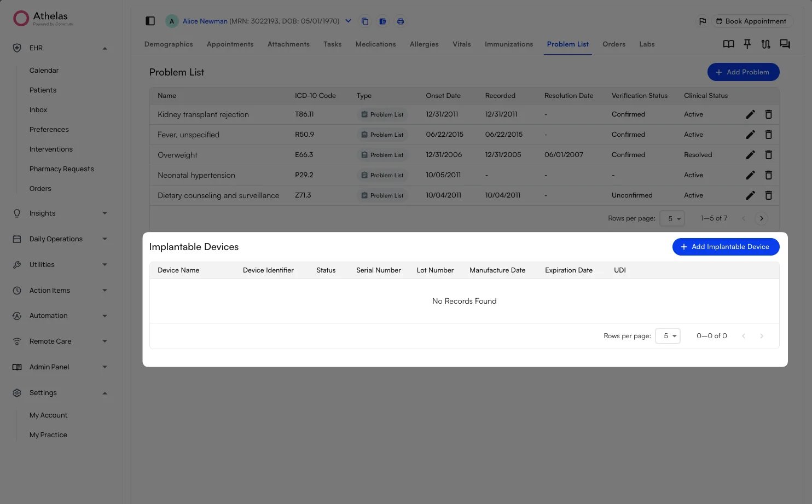The image size is (812, 504).
Task: Open the patient switcher dropdown chevron
Action: pos(348,21)
